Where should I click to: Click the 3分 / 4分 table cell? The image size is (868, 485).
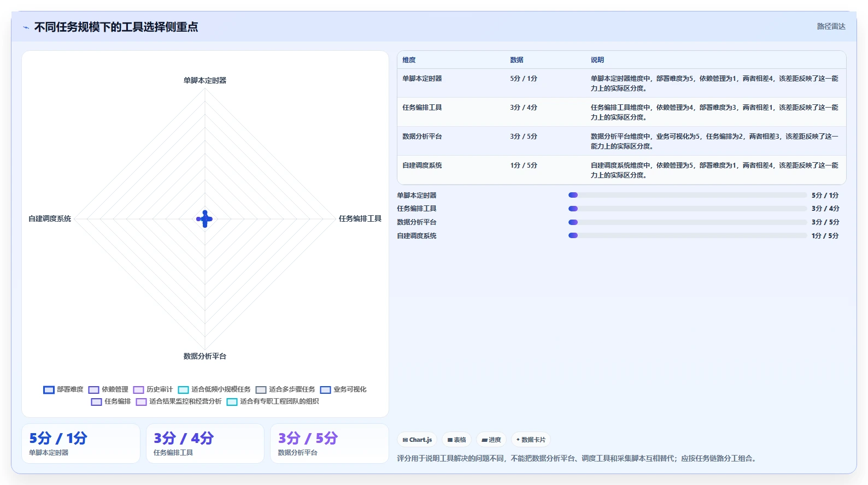coord(524,108)
